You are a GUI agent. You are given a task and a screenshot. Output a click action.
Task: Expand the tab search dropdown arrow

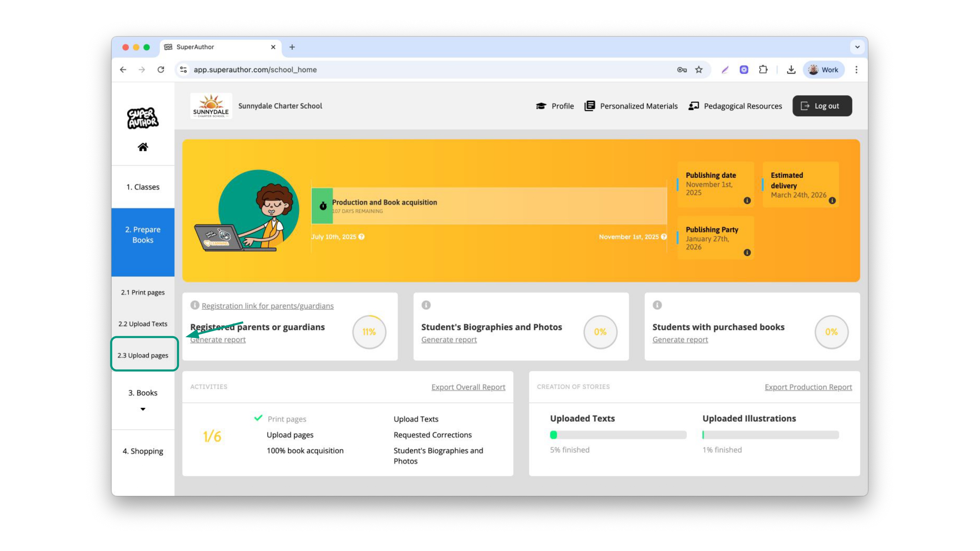point(857,47)
